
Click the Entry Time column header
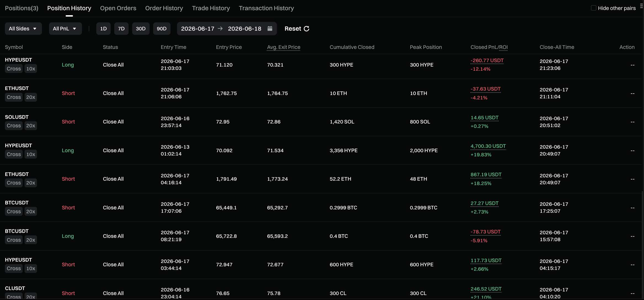[x=174, y=47]
